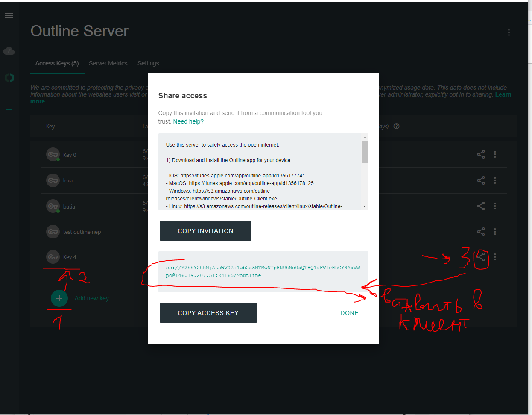
Task: Open three-dot menu for Key 0
Action: coord(495,154)
